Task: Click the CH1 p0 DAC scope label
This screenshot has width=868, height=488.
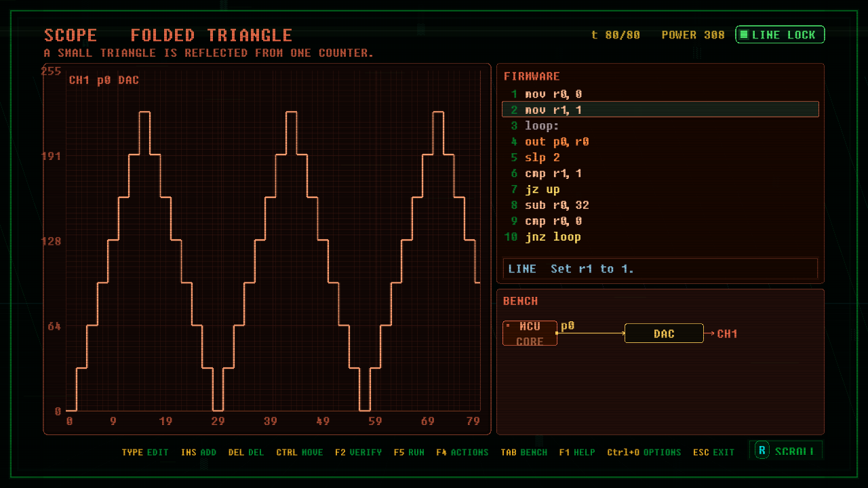Action: coord(104,80)
